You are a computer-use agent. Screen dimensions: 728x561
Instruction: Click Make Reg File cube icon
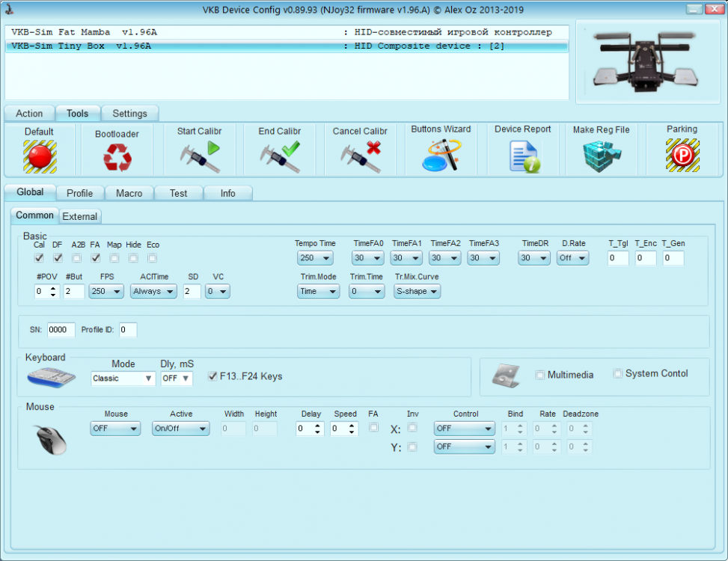[602, 156]
